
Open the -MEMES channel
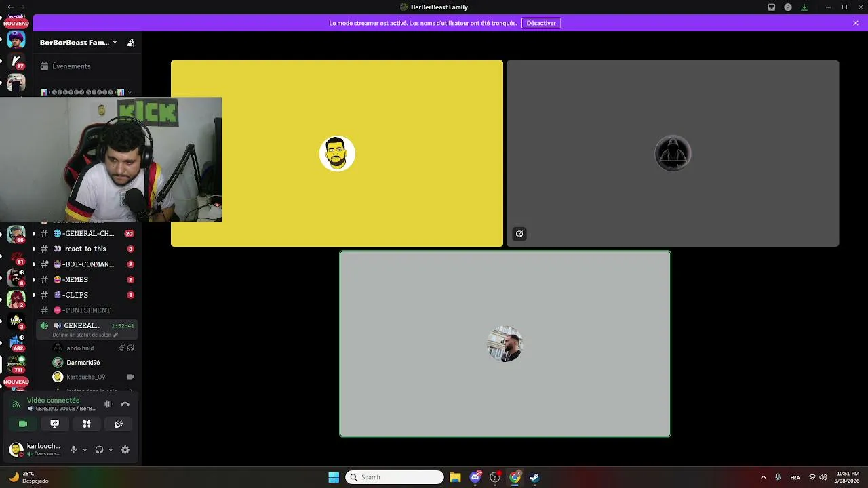tap(87, 279)
